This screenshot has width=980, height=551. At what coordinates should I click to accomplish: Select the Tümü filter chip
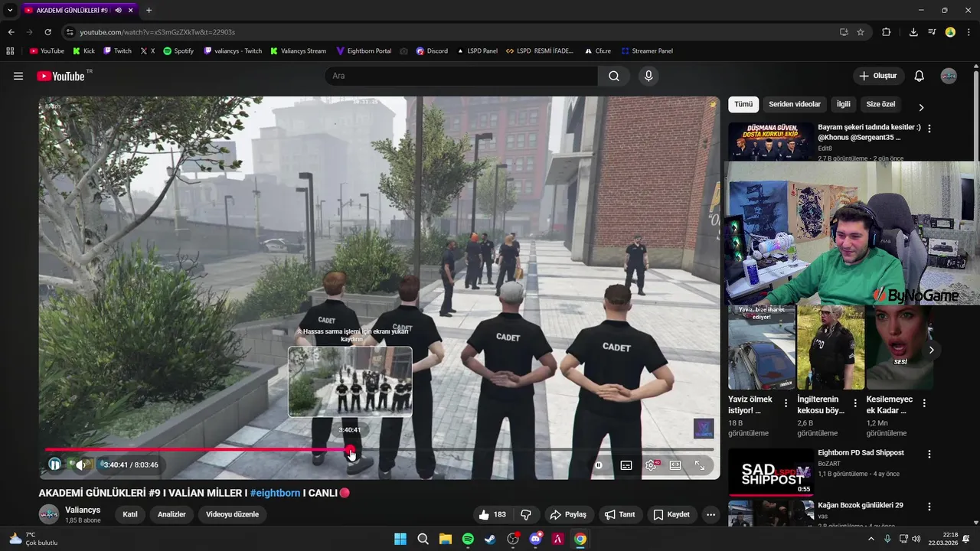coord(743,104)
